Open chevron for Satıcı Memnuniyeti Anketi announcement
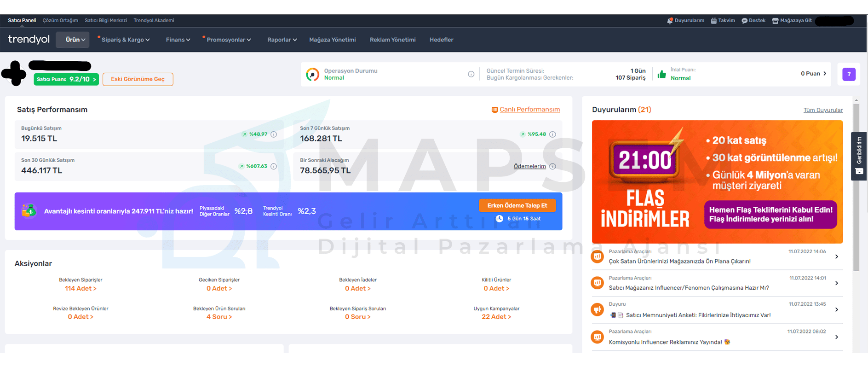The height and width of the screenshot is (367, 868). click(x=837, y=309)
